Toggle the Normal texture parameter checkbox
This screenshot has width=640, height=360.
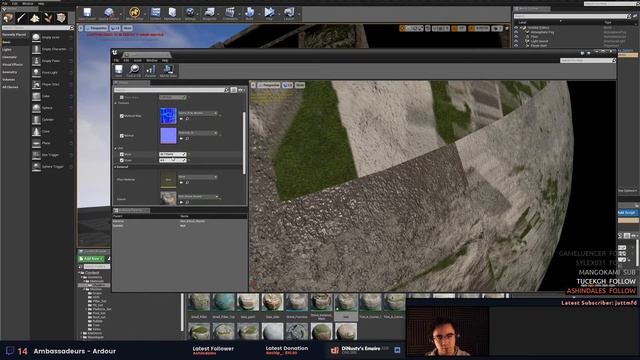click(x=122, y=136)
